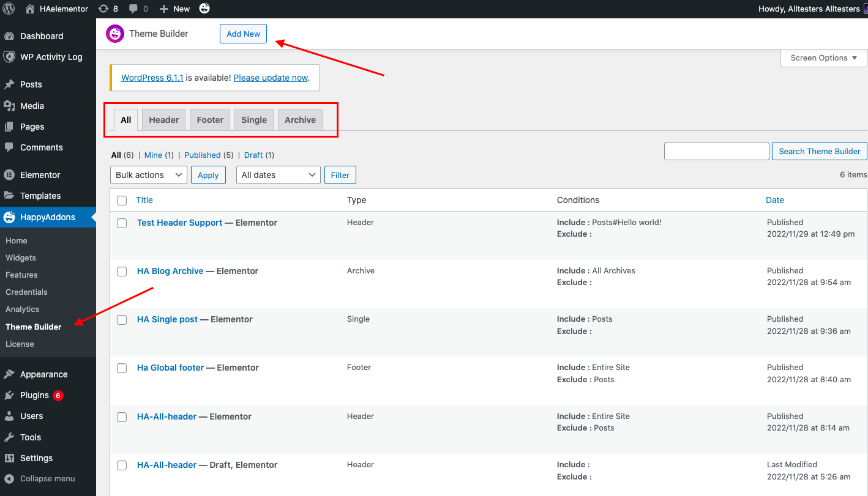Click inside the Theme Builder search field
868x496 pixels.
point(716,151)
